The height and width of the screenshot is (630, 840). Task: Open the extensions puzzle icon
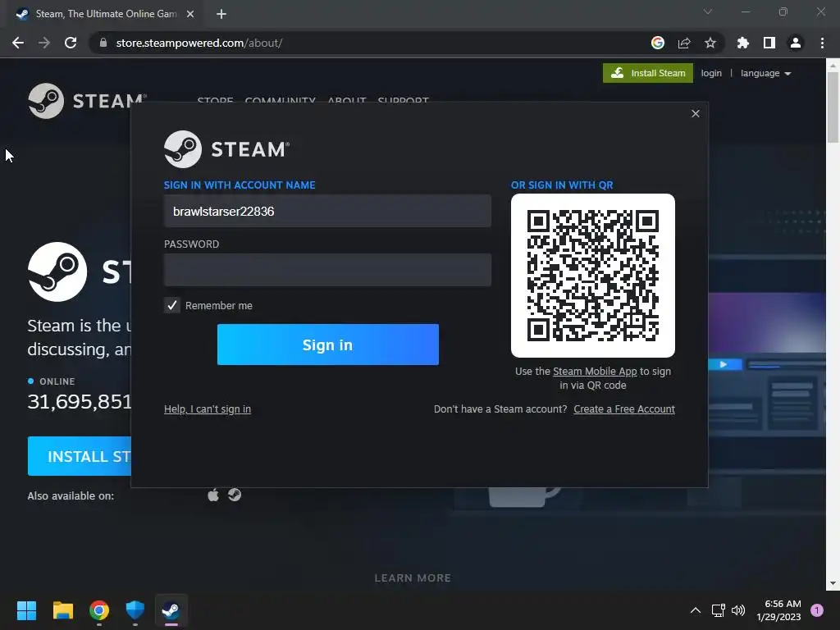tap(742, 43)
